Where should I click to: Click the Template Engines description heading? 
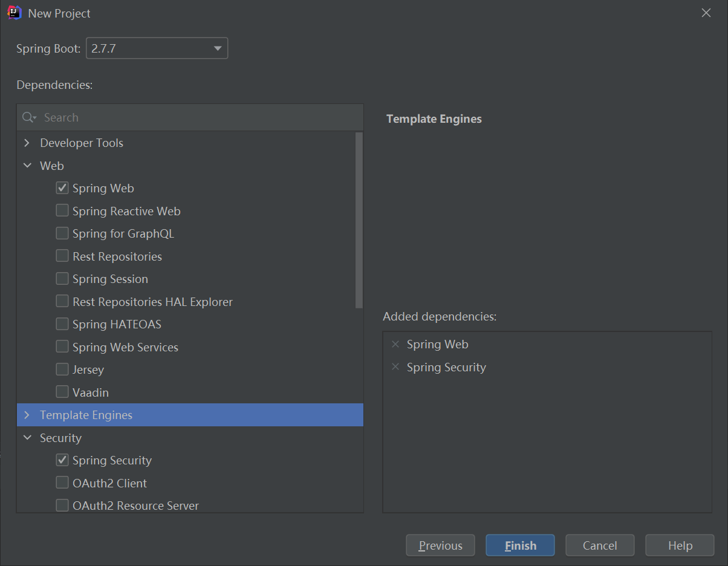[434, 119]
